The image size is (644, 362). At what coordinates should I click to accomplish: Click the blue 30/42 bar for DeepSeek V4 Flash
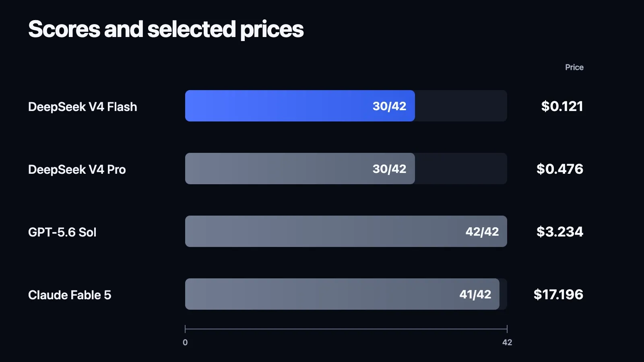(300, 106)
